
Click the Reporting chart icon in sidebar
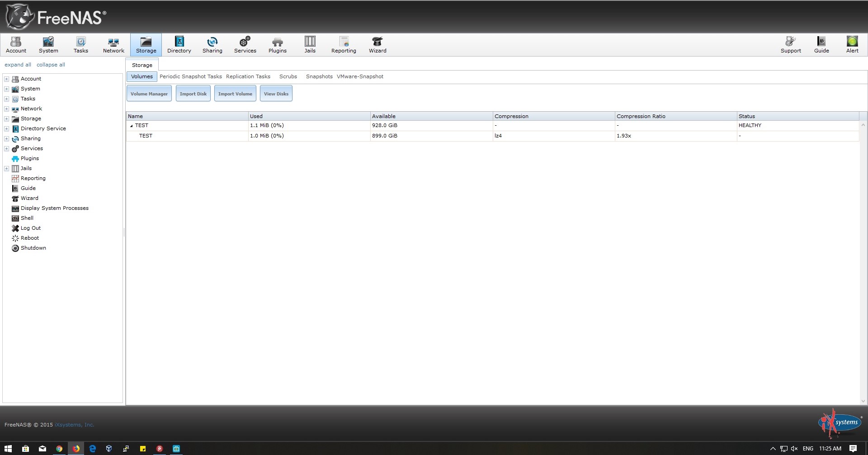(15, 178)
